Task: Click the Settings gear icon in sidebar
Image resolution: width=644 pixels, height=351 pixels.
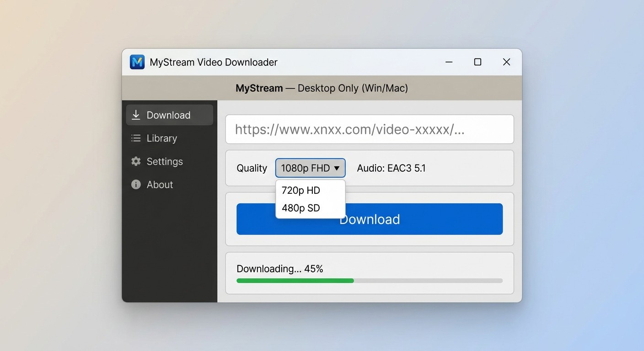Action: pyautogui.click(x=136, y=161)
